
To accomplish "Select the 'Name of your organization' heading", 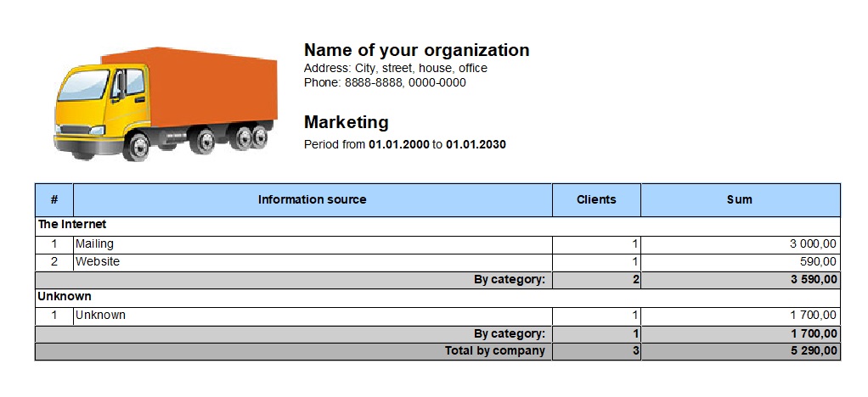I will [416, 50].
